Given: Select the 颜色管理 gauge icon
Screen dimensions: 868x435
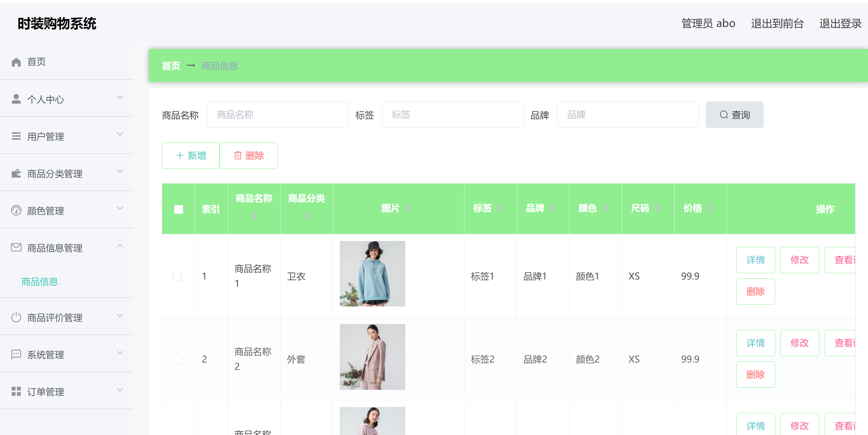Looking at the screenshot, I should [16, 210].
